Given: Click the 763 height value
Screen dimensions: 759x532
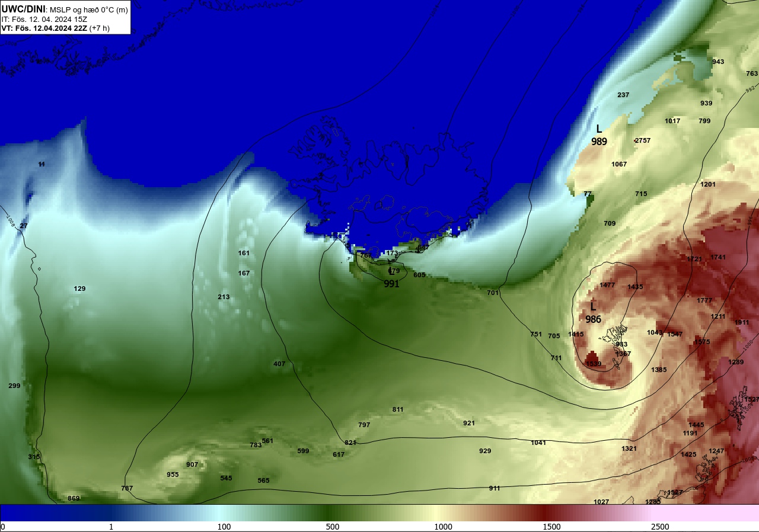Looking at the screenshot, I should [x=752, y=73].
